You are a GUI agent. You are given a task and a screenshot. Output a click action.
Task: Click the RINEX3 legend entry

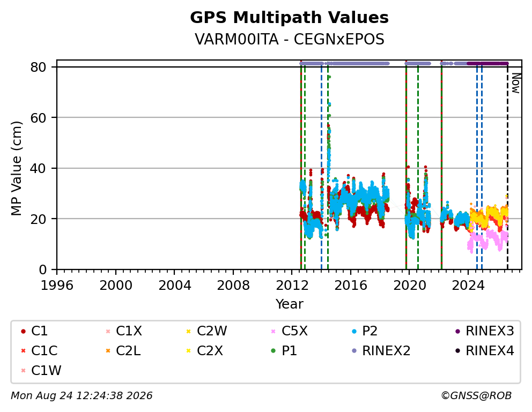click(x=484, y=331)
